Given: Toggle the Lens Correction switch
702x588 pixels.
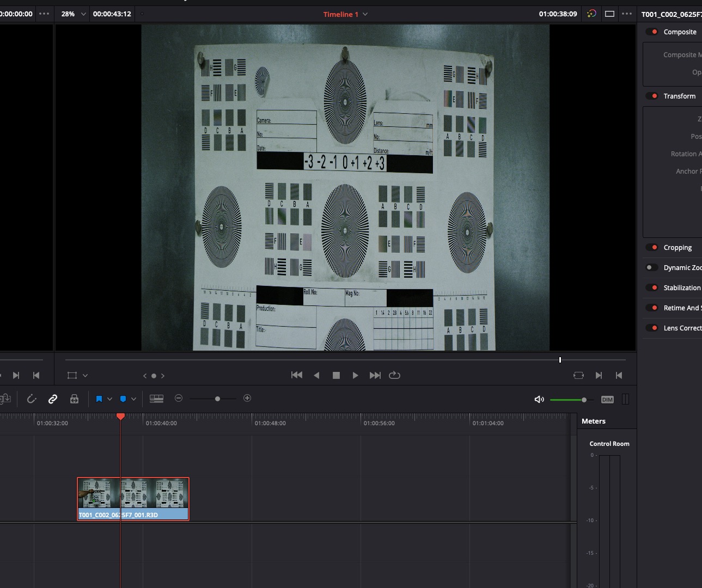Looking at the screenshot, I should coord(652,328).
